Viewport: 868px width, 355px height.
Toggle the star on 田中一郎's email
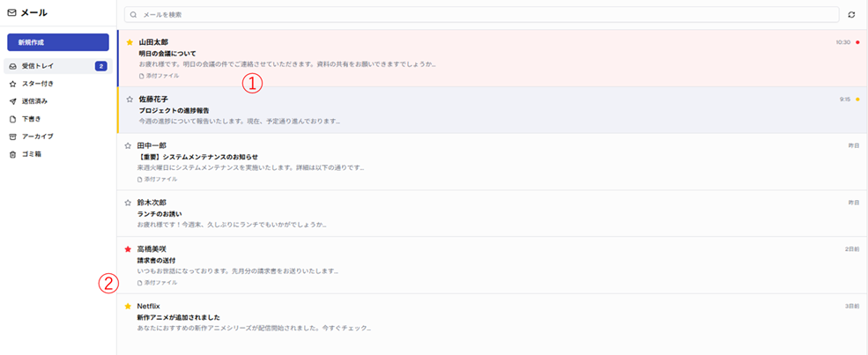pyautogui.click(x=130, y=145)
